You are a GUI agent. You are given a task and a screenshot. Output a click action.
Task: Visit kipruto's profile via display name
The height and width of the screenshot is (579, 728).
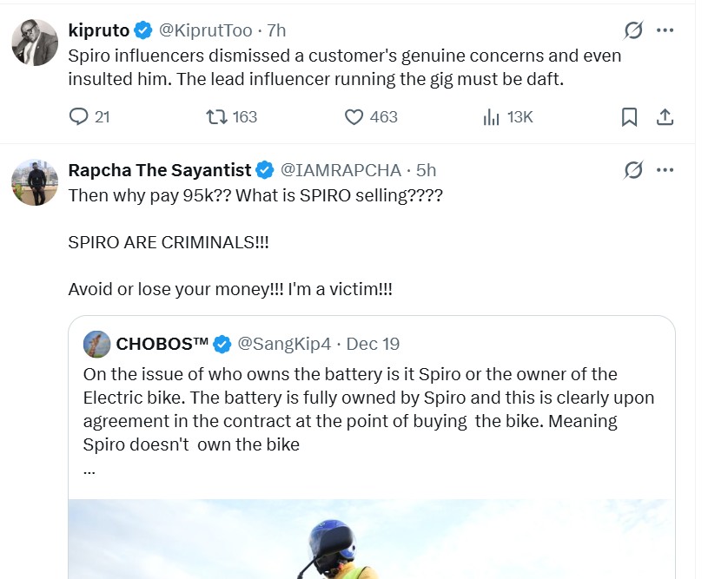98,30
